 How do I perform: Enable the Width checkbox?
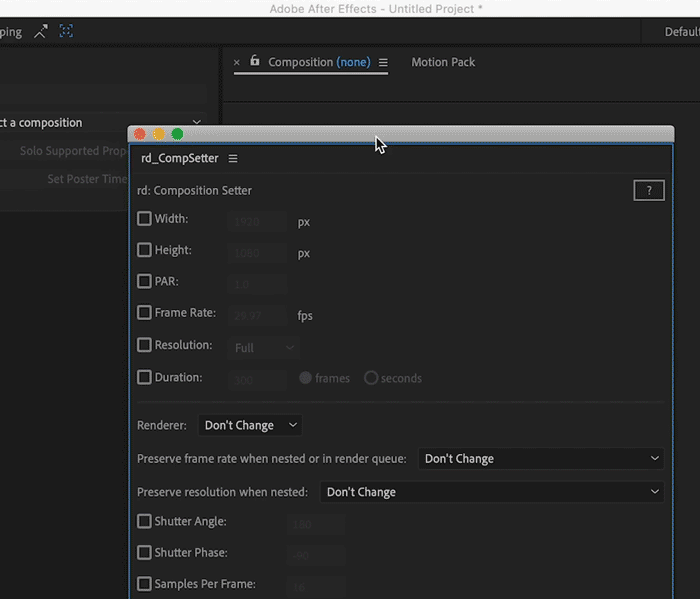tap(145, 219)
